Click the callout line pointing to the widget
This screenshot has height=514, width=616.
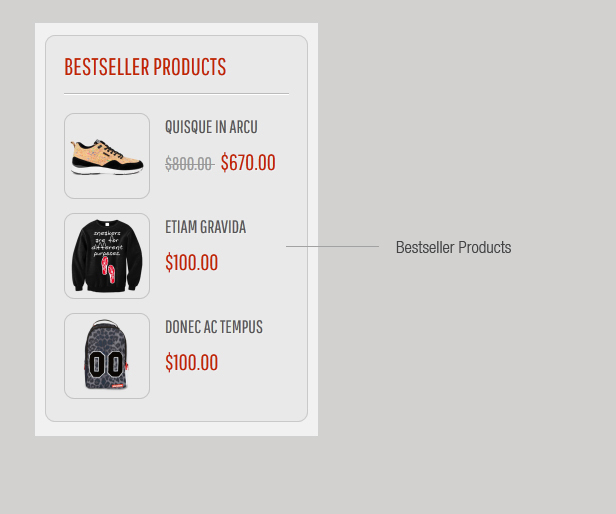pos(332,246)
